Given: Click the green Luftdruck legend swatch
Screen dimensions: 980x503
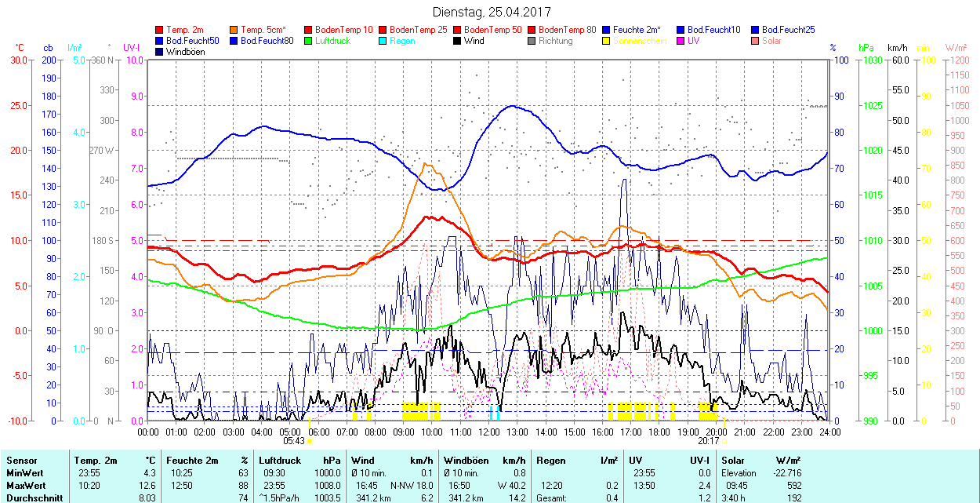Looking at the screenshot, I should pos(309,41).
